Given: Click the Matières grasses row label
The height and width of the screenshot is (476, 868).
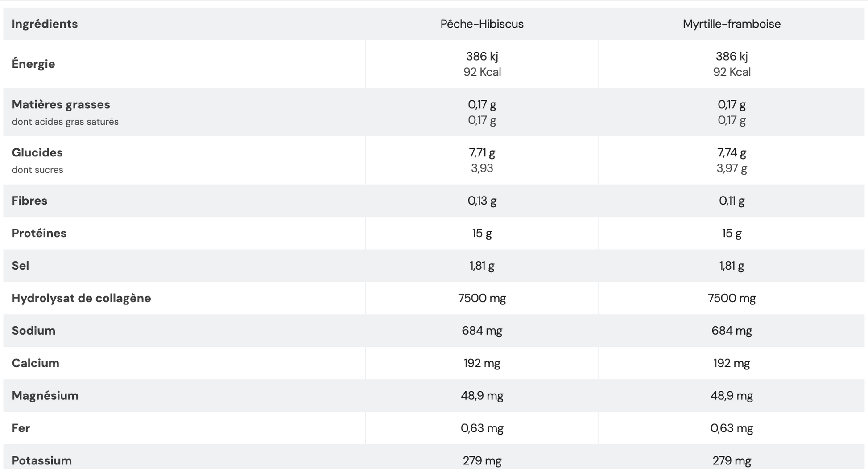Looking at the screenshot, I should (x=61, y=105).
